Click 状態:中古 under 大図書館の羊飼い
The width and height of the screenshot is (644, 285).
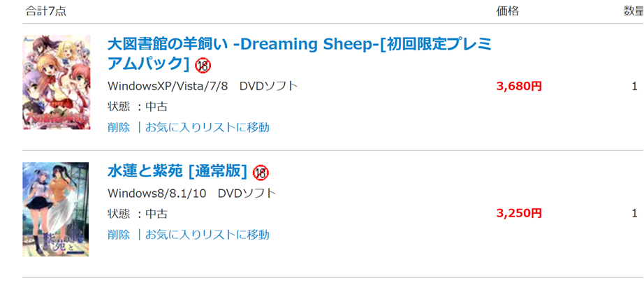[138, 107]
